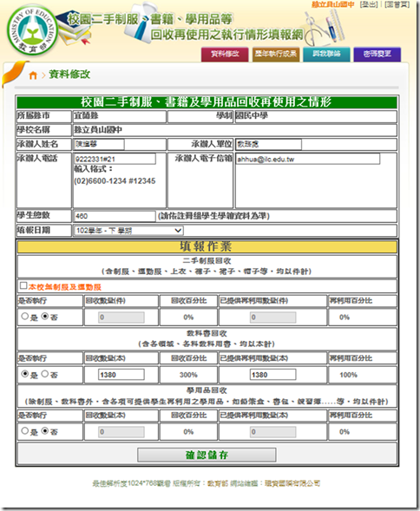Open the 填報日期 semester dropdown
This screenshot has width=420, height=511.
point(128,231)
